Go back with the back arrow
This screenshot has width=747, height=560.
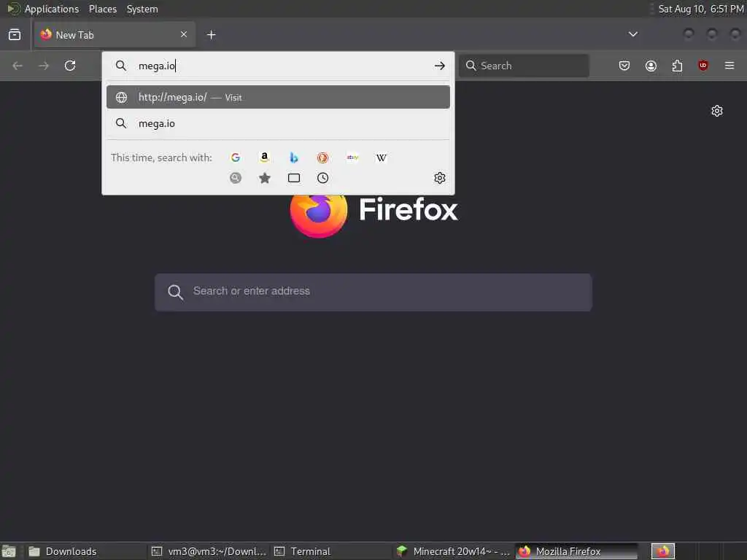click(18, 66)
